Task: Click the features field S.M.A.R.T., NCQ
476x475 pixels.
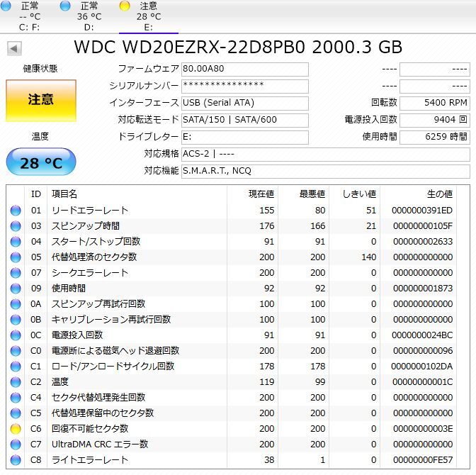Action: point(326,172)
